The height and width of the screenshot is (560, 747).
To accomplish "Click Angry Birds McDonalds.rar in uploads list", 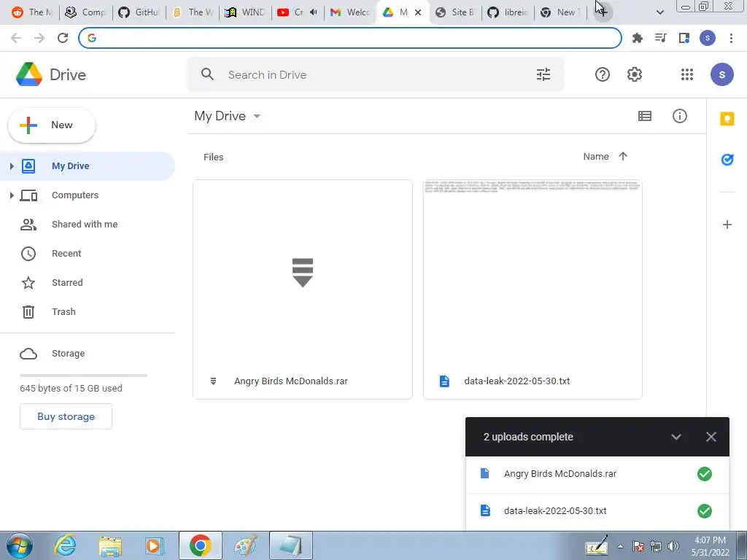I will (x=597, y=474).
